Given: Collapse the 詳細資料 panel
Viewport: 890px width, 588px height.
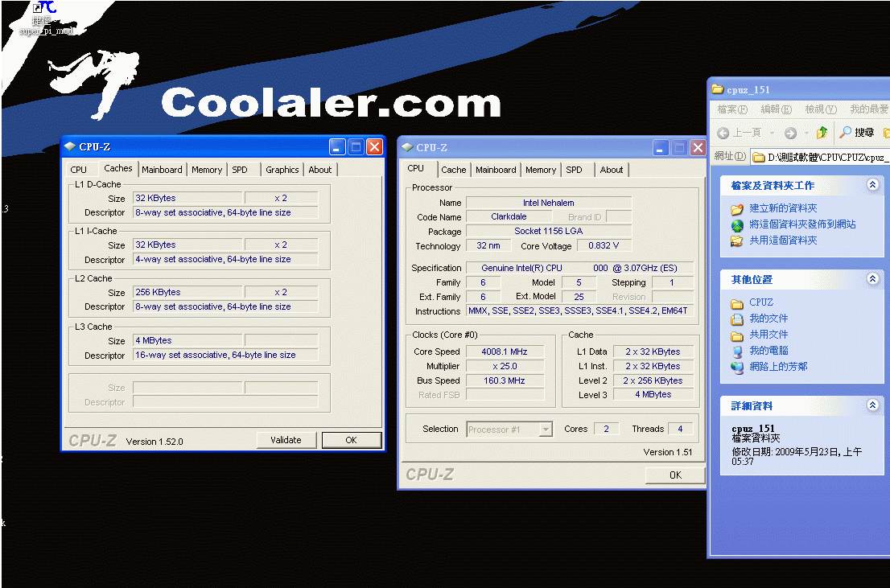Looking at the screenshot, I should (873, 405).
